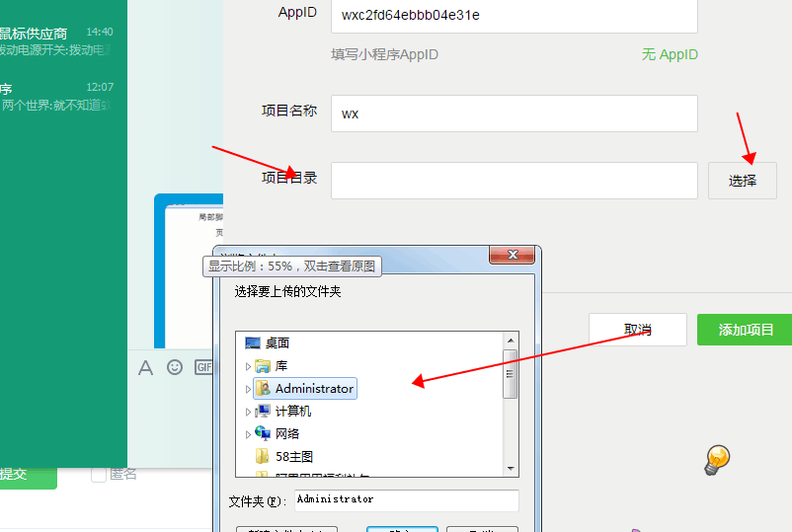This screenshot has width=792, height=532.
Task: Open the 鼠标供应商 chat conversation
Action: pyautogui.click(x=56, y=41)
